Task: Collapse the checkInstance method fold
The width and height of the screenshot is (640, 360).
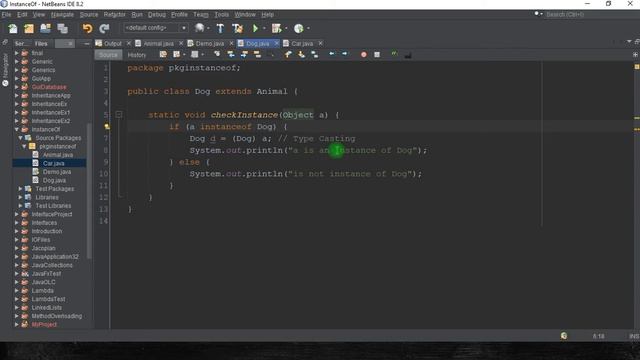Action: coord(119,115)
